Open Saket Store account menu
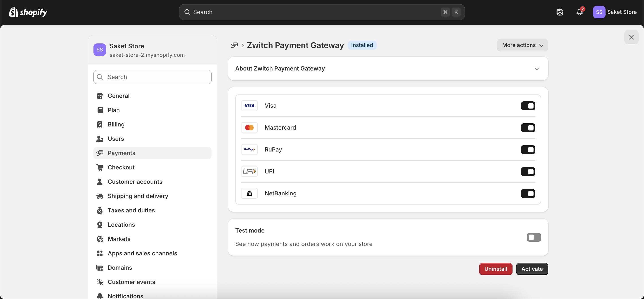Screen dimensions: 644x299 (615, 12)
